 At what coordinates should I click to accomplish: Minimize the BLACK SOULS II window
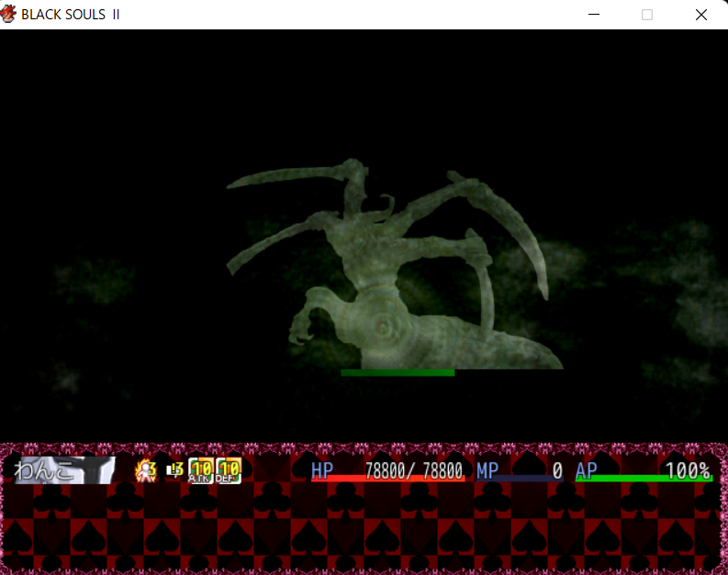pyautogui.click(x=594, y=15)
